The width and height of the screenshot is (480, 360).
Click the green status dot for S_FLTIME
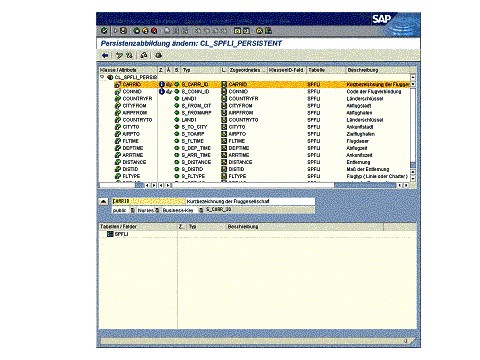177,141
